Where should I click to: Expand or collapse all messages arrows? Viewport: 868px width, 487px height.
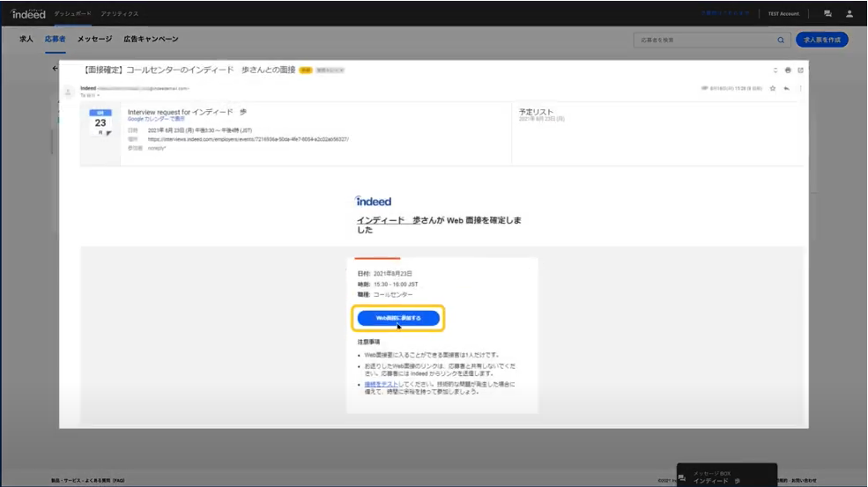(x=775, y=70)
